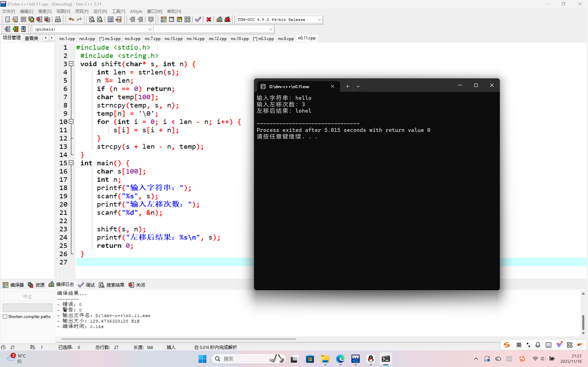Click the Save All toolbar icon
This screenshot has width=588, height=367.
[x=31, y=19]
